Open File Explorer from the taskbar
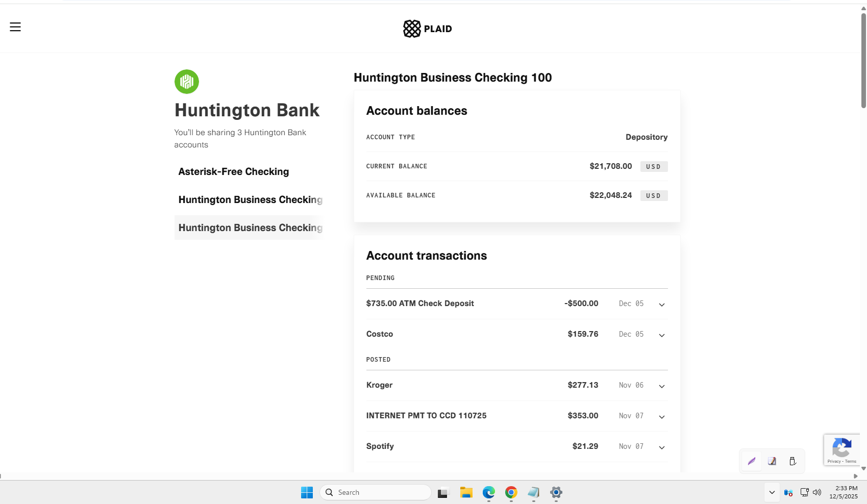The image size is (867, 504). [466, 492]
